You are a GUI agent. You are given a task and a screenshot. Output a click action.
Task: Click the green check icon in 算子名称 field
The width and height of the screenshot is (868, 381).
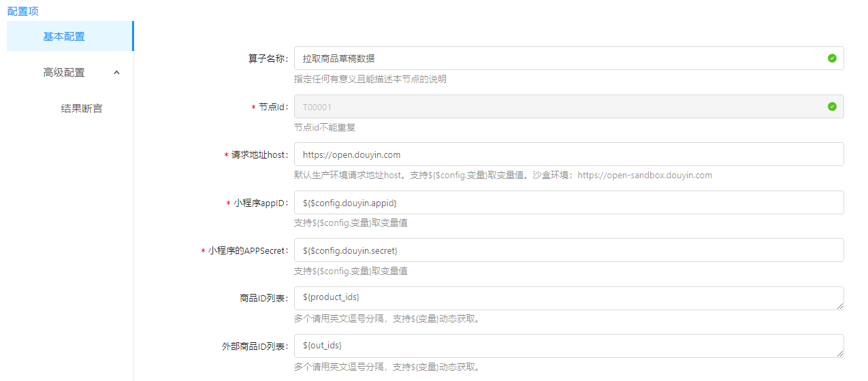[832, 59]
